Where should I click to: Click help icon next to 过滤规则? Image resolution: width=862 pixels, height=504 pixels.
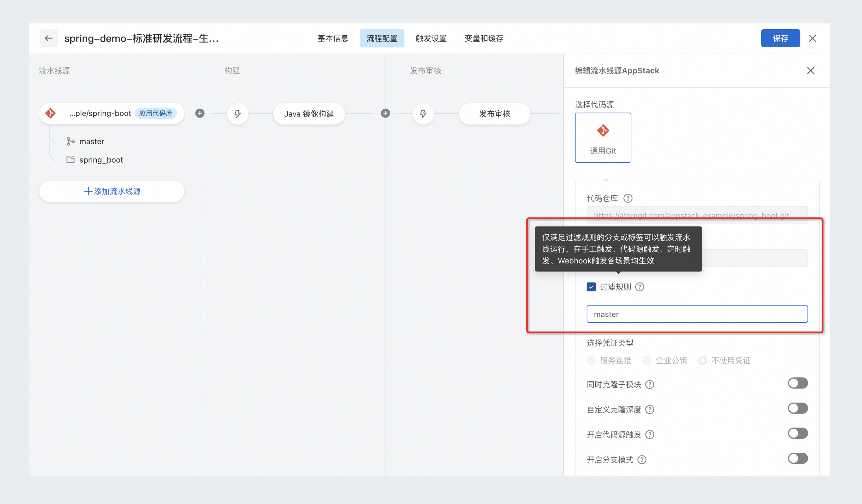click(640, 287)
